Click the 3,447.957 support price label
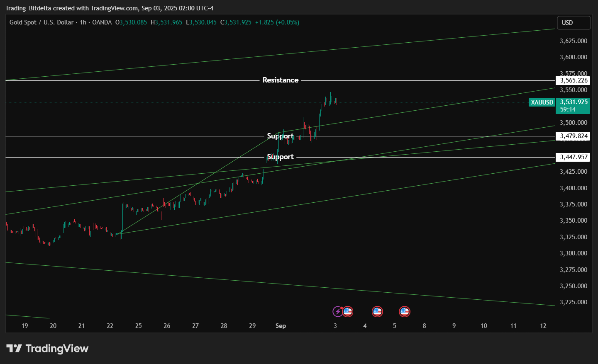 [574, 157]
